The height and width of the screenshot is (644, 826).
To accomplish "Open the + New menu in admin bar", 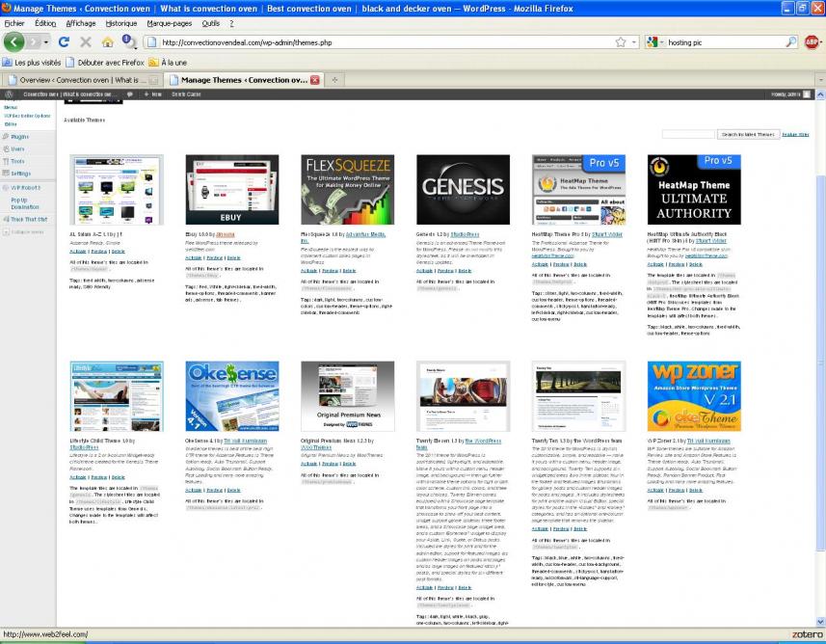I will click(x=153, y=94).
